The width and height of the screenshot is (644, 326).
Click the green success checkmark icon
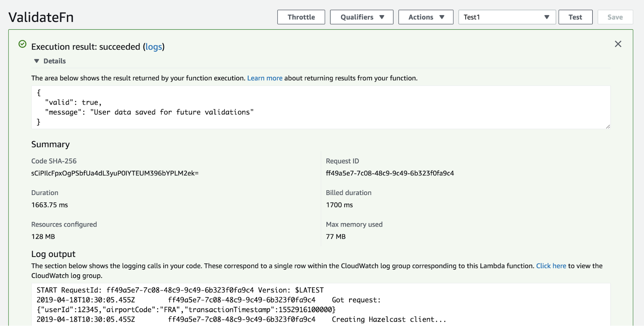23,44
